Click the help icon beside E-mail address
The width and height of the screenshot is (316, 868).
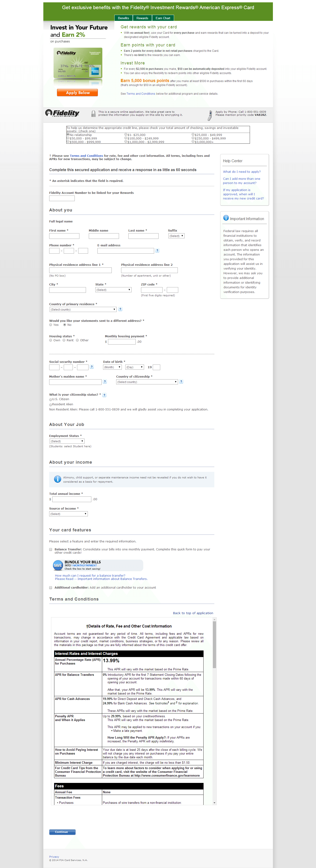point(157,251)
